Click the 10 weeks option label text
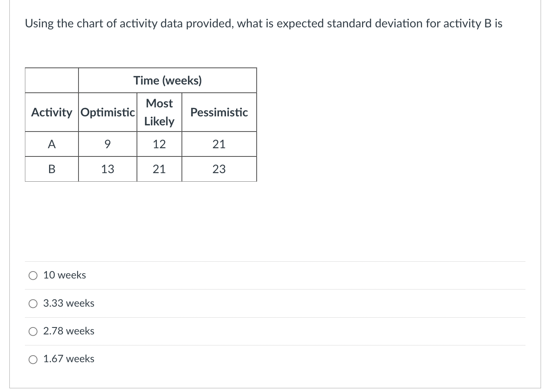550x392 pixels. pos(65,275)
